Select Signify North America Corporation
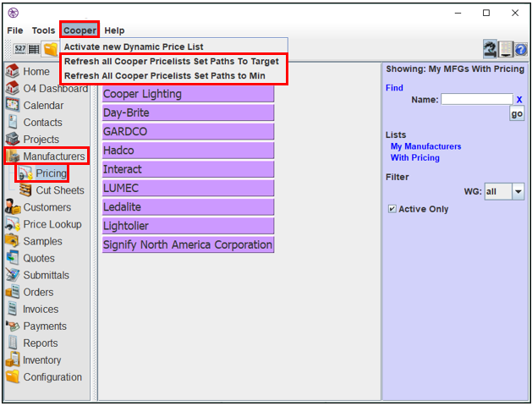The image size is (532, 406). point(188,244)
